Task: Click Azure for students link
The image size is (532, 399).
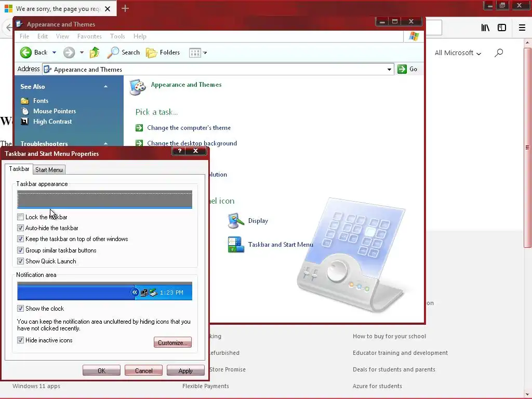Action: [x=377, y=386]
